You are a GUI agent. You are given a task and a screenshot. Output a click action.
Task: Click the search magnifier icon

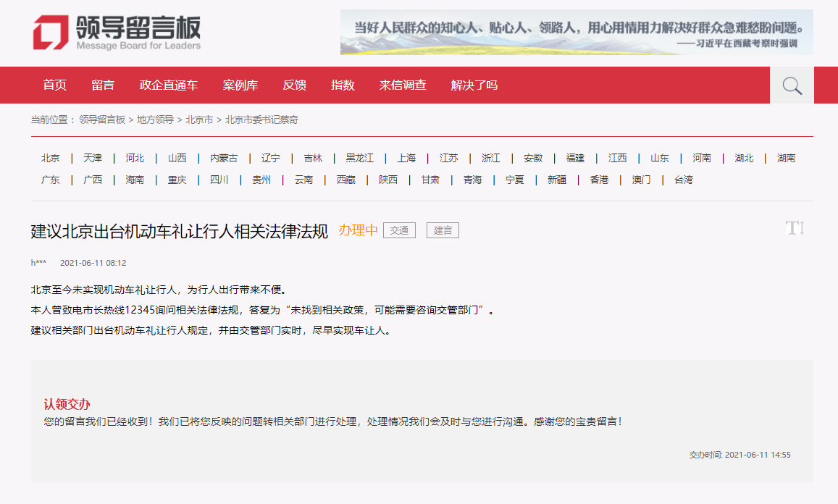point(791,85)
